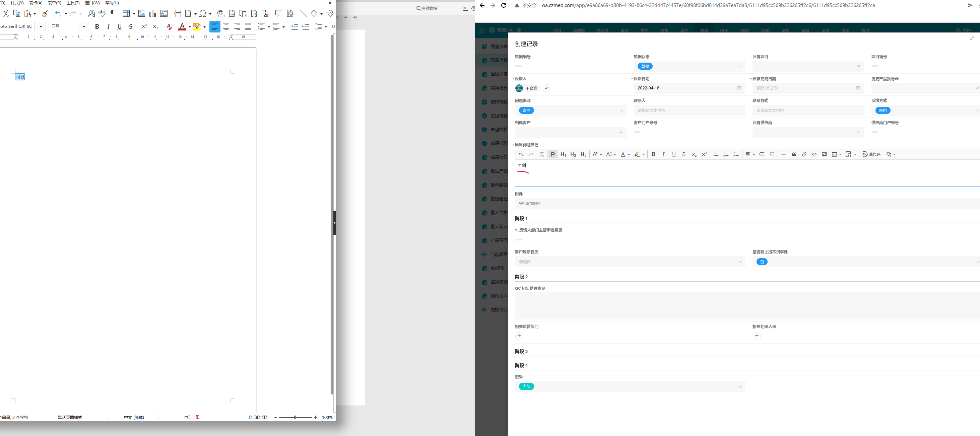The width and height of the screenshot is (980, 436).
Task: Insert an image in Writer toolbar
Action: point(141,14)
